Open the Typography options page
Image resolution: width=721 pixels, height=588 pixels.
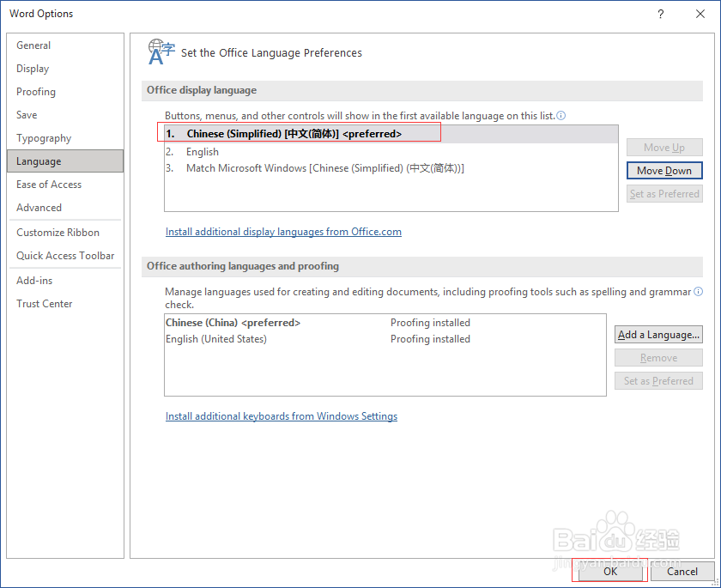point(65,138)
